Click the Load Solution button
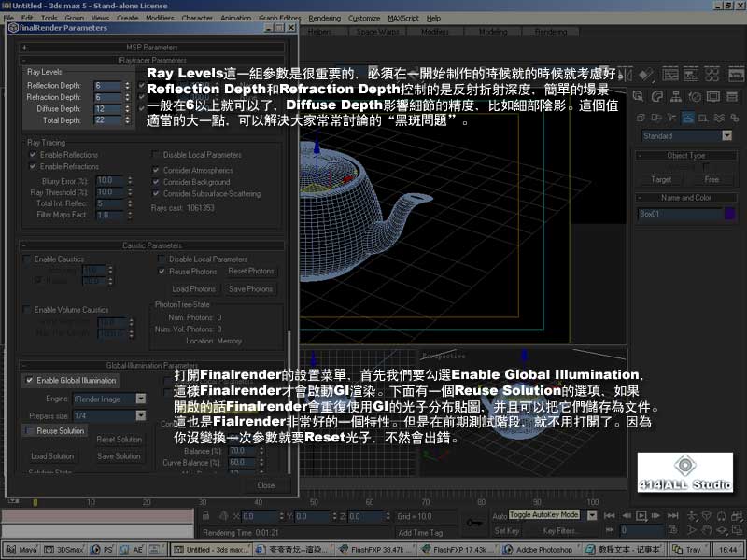 pos(52,456)
